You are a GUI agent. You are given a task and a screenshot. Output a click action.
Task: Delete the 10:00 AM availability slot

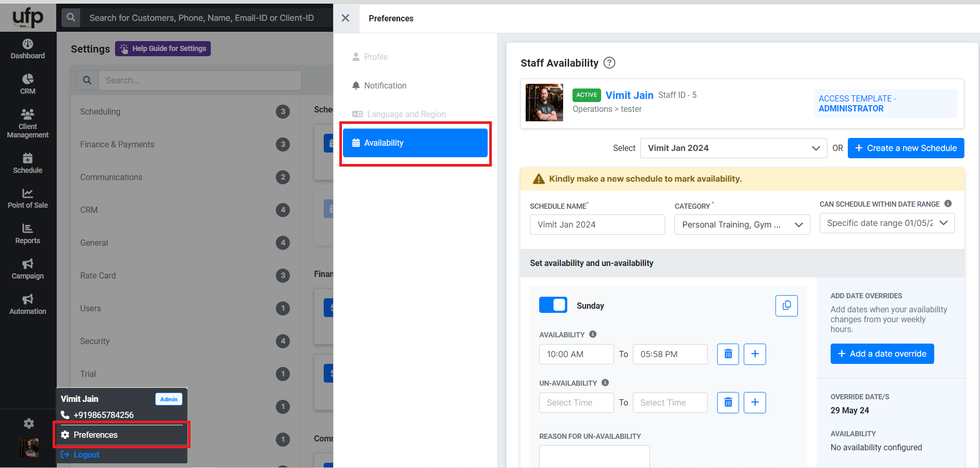pos(728,354)
